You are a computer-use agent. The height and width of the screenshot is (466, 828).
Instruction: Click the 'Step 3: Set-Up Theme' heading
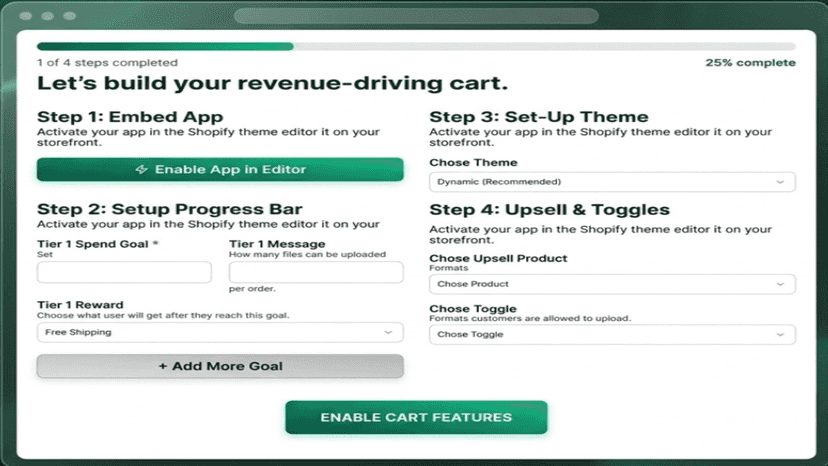point(539,117)
